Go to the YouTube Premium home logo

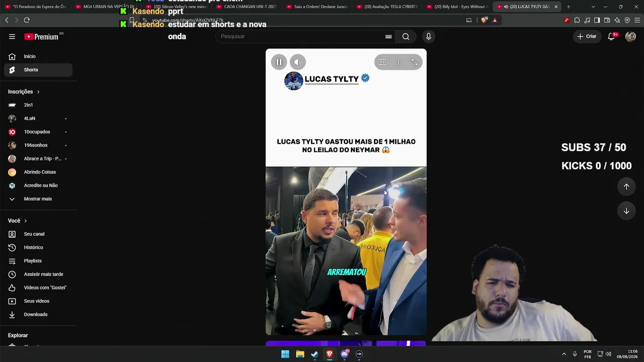(41, 37)
